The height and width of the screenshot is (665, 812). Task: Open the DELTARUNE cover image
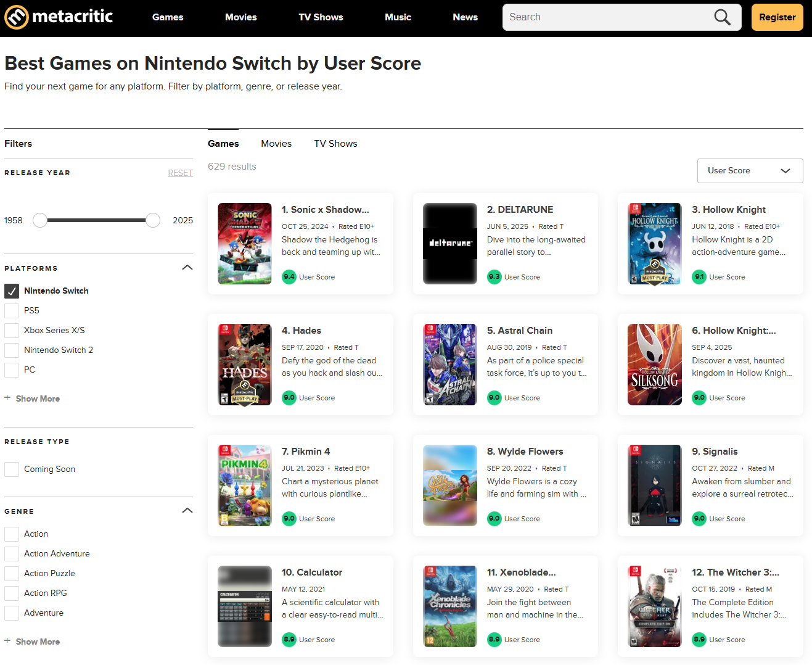[450, 244]
